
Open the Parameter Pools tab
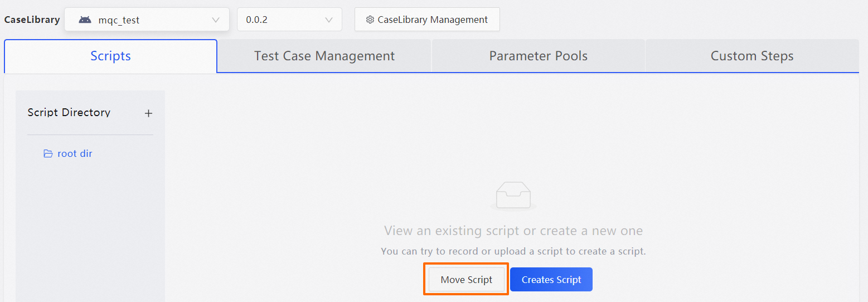(x=538, y=56)
